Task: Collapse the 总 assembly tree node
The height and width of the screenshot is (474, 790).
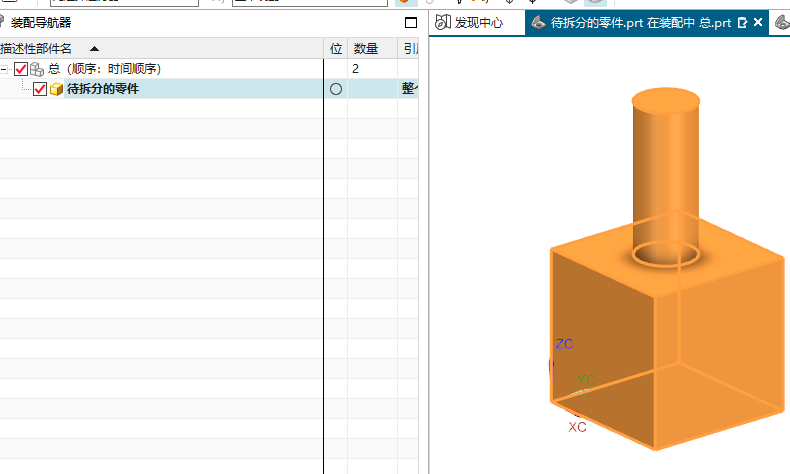Action: click(x=5, y=69)
